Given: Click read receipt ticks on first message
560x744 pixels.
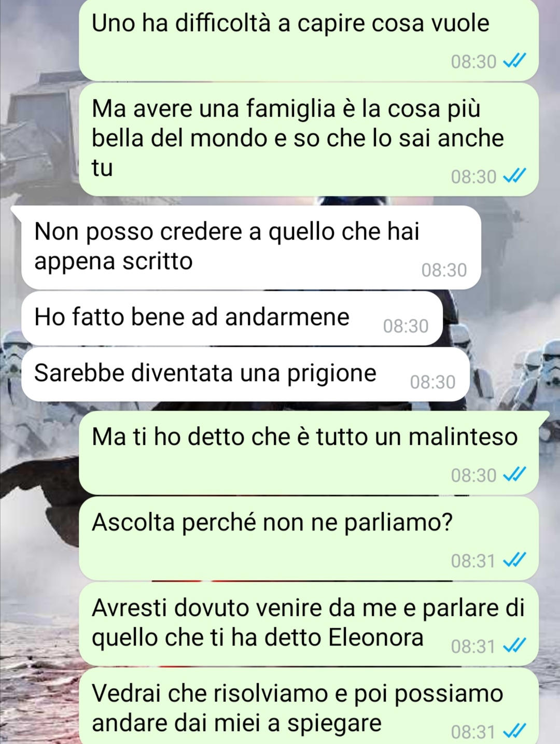Looking at the screenshot, I should click(x=515, y=62).
